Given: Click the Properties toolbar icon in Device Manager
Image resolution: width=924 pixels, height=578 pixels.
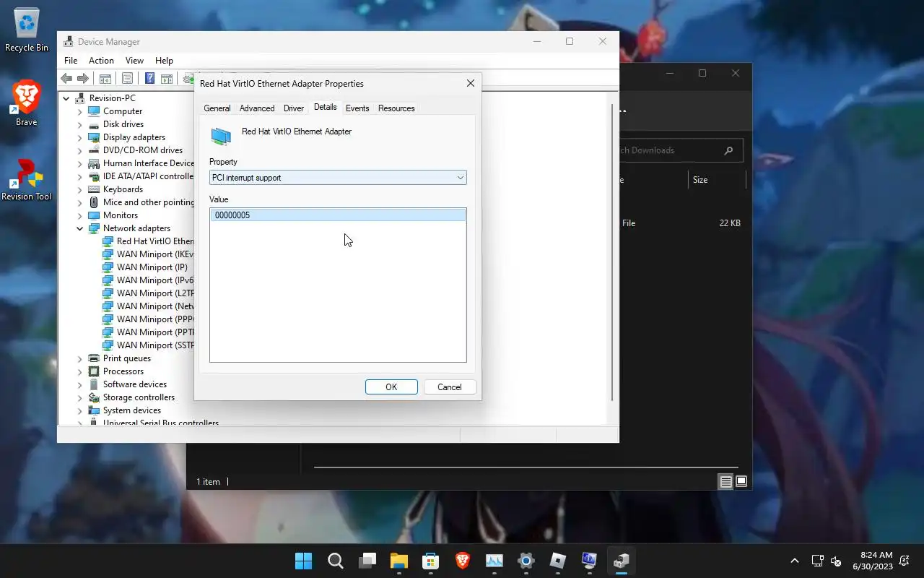Looking at the screenshot, I should pos(127,79).
